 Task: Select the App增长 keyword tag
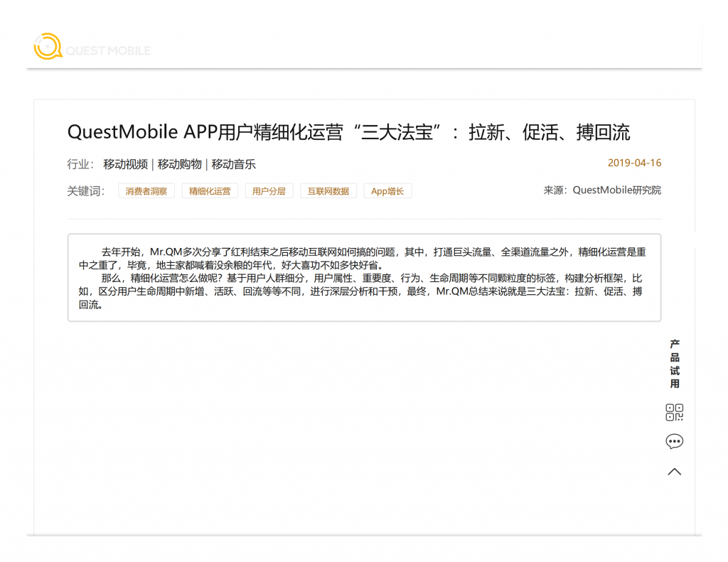[x=387, y=191]
